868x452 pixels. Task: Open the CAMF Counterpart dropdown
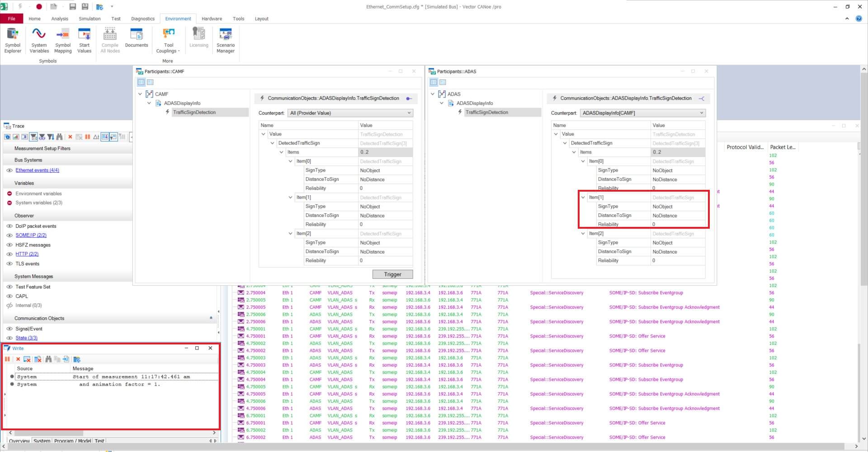tap(350, 113)
